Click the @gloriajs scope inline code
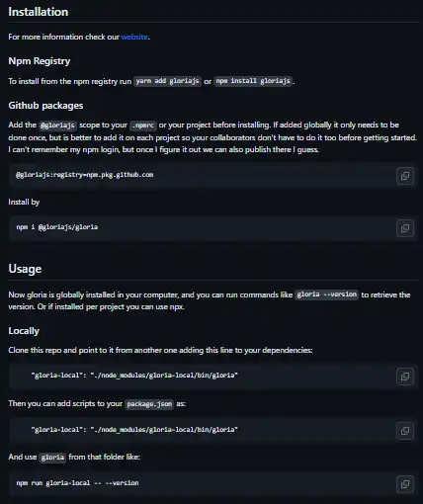 [57, 126]
